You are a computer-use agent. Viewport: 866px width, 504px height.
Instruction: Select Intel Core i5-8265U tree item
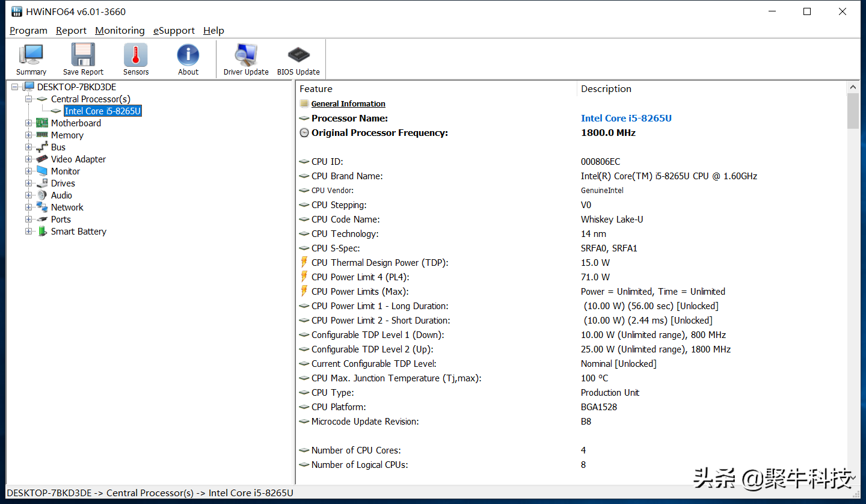pos(103,111)
